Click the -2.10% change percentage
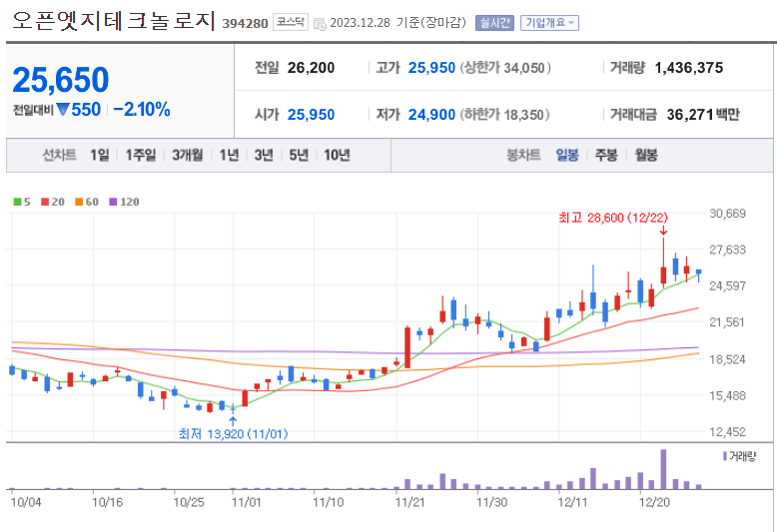Viewport: 777px width, 532px height. pos(142,110)
